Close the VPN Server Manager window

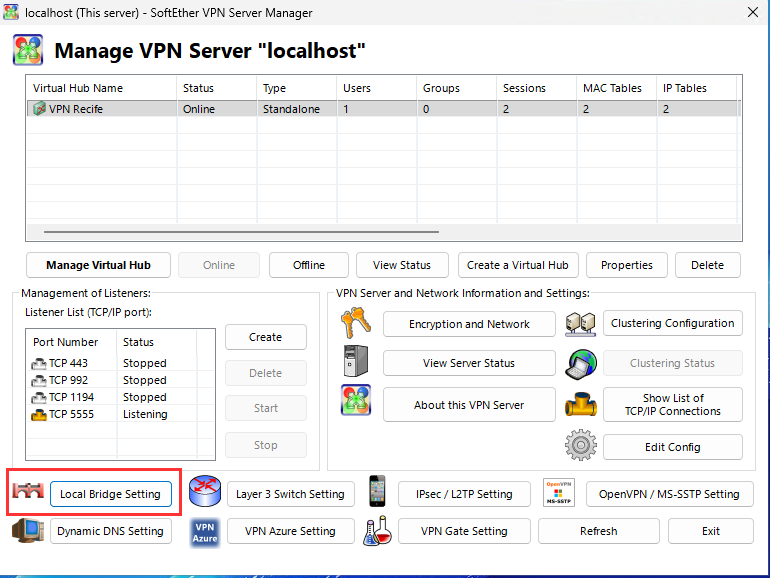tap(753, 12)
